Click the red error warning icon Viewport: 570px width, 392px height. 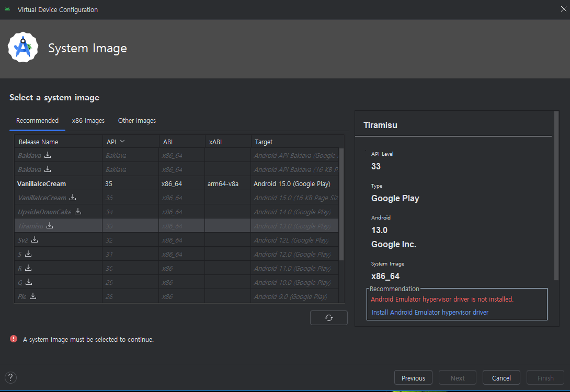tap(14, 339)
